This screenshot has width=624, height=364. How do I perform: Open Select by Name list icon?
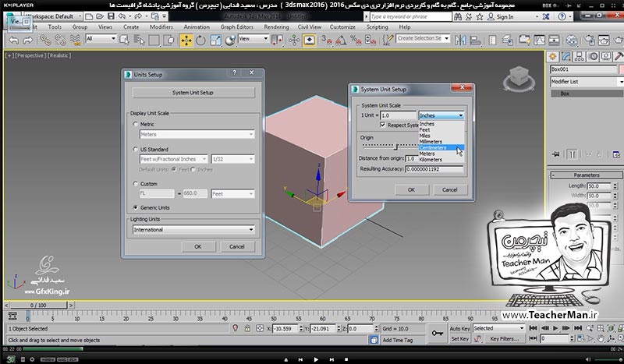coord(139,41)
